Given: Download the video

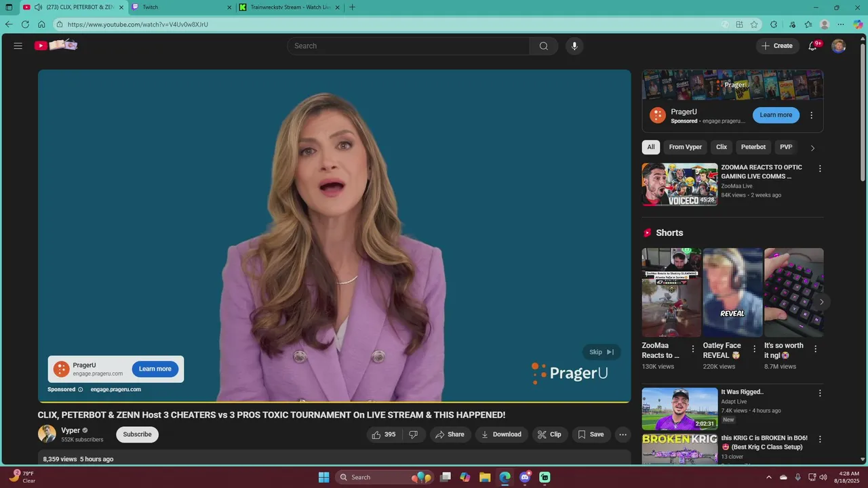Looking at the screenshot, I should pyautogui.click(x=501, y=434).
